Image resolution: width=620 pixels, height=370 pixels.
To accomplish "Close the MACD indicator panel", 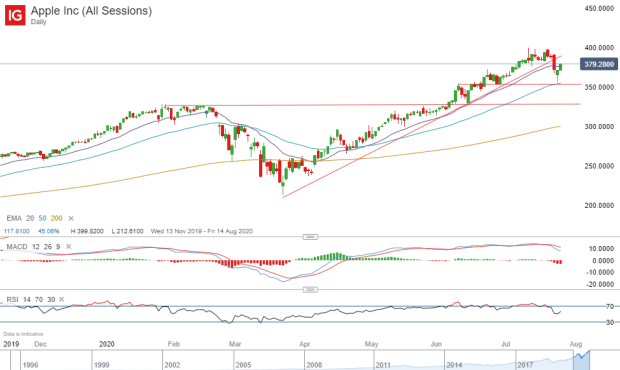I will click(68, 247).
